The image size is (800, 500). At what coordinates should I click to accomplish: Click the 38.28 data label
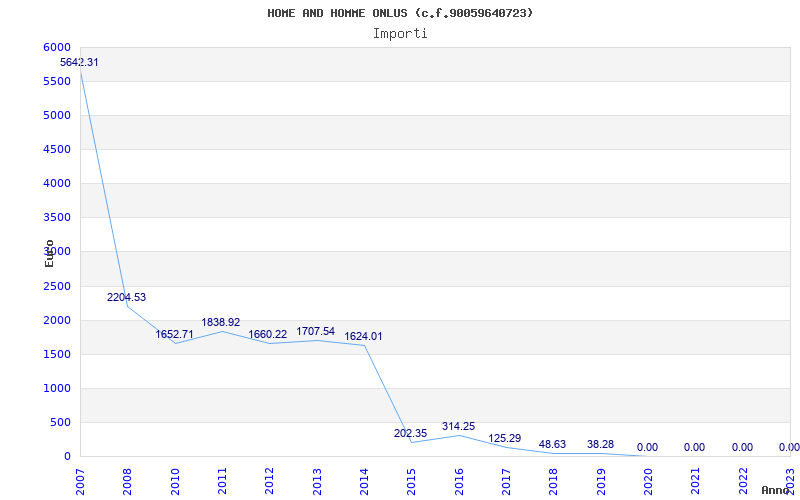point(600,444)
